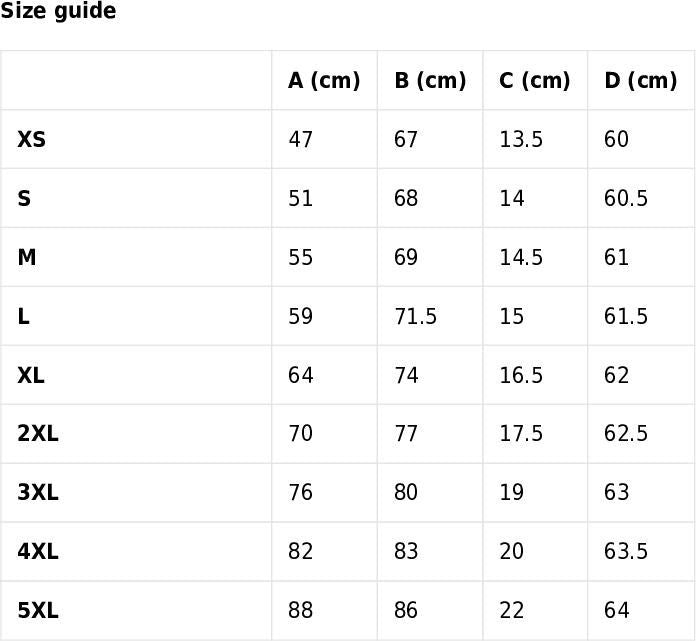Viewport: 696px width, 641px height.
Task: Click the D (cm) column header
Action: [640, 81]
